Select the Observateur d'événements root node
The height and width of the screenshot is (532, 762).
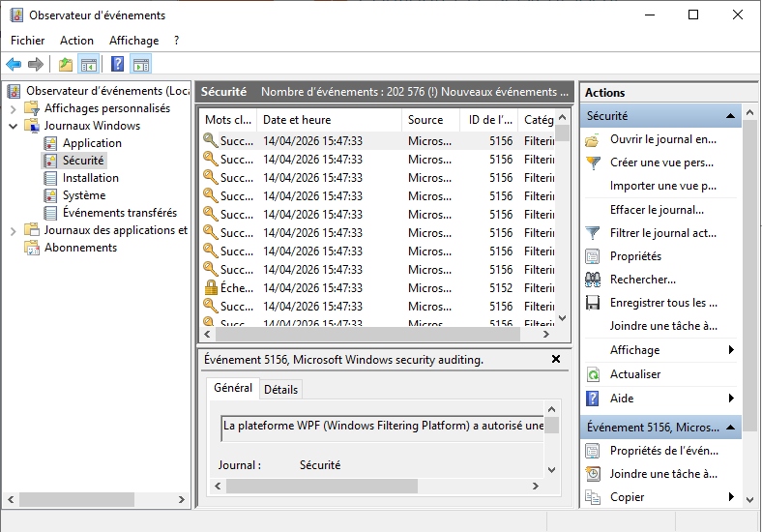108,91
